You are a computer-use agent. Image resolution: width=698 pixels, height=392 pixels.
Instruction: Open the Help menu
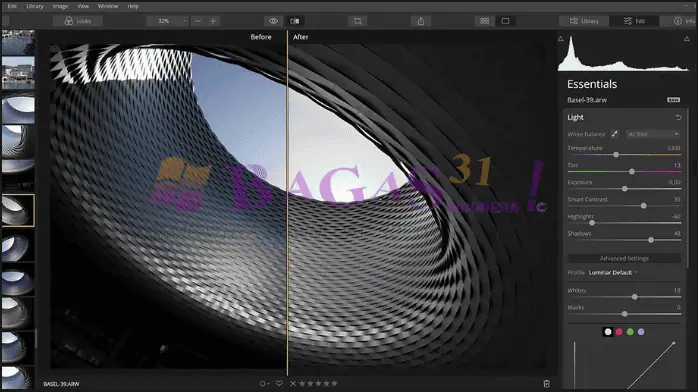[x=133, y=6]
